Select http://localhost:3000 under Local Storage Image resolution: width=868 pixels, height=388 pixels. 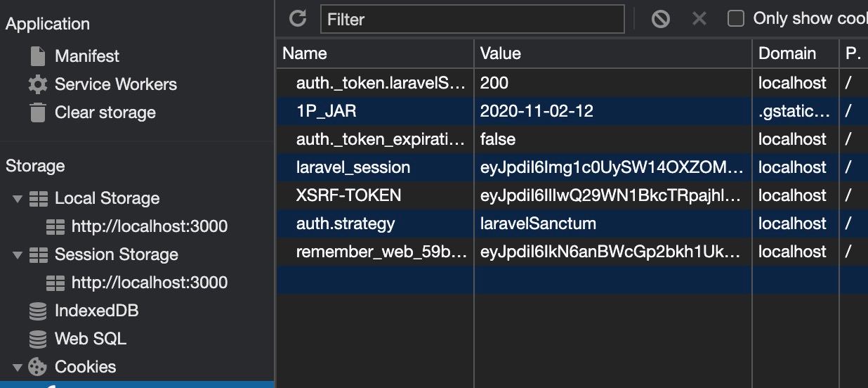[x=150, y=226]
